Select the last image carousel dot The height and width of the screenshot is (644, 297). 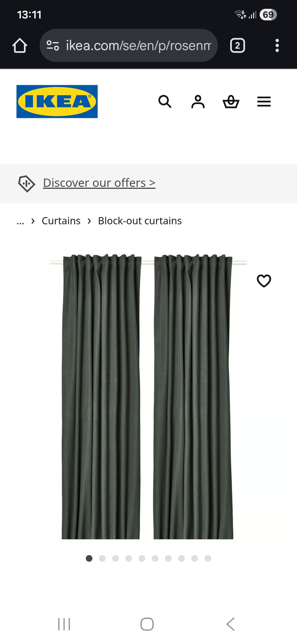[x=208, y=558]
